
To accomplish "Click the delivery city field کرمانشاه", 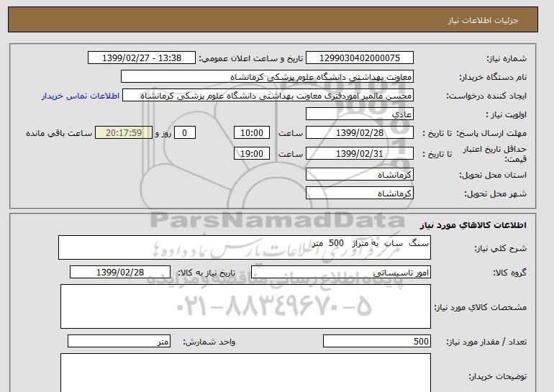I will click(x=359, y=193).
